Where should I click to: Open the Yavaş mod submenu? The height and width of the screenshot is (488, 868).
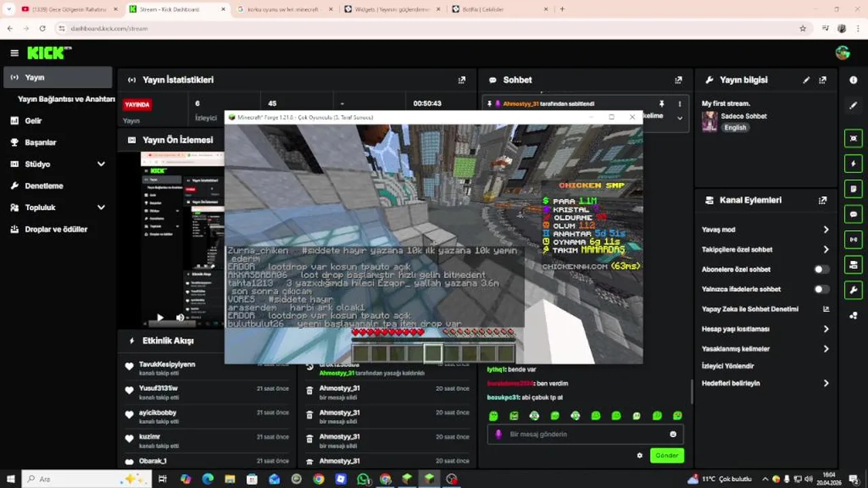[766, 230]
